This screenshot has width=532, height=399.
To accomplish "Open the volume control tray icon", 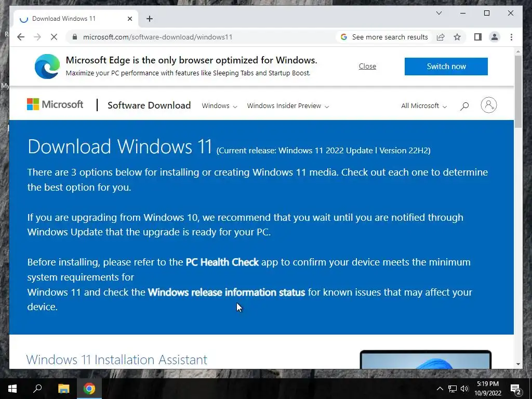I will tap(464, 389).
